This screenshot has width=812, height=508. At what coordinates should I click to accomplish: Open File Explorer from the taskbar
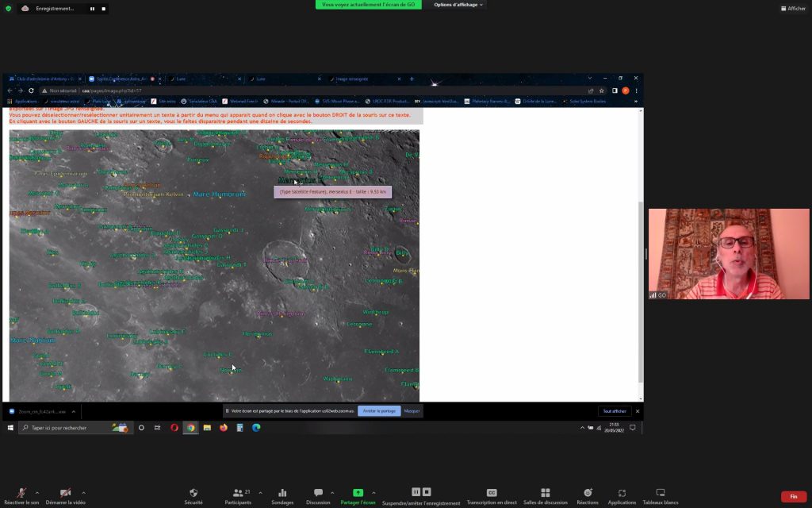point(207,428)
